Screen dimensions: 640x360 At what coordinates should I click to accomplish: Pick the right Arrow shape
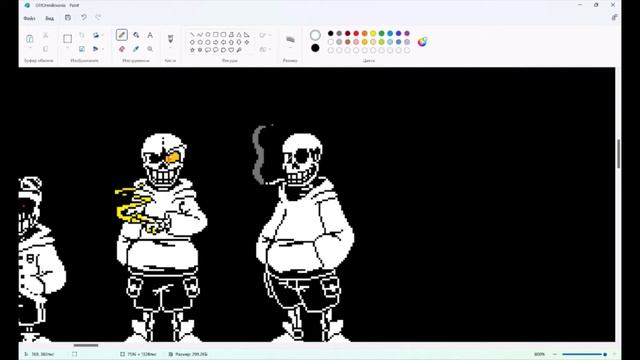216,42
